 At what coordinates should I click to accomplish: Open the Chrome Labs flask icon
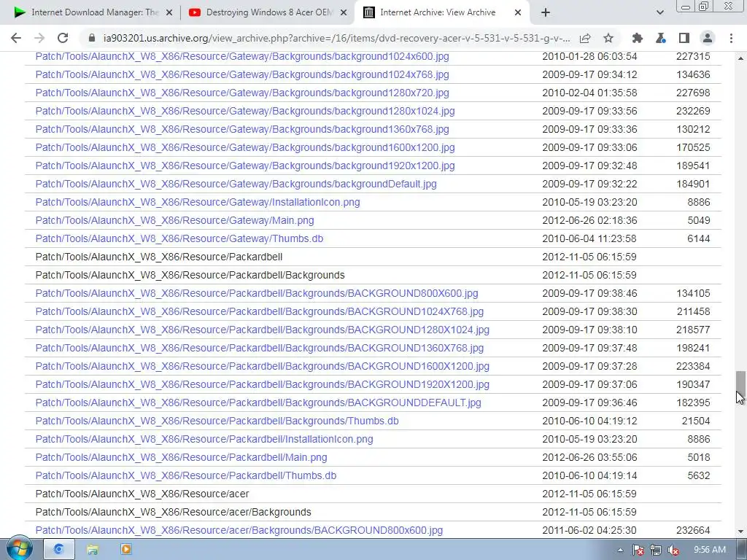click(661, 38)
